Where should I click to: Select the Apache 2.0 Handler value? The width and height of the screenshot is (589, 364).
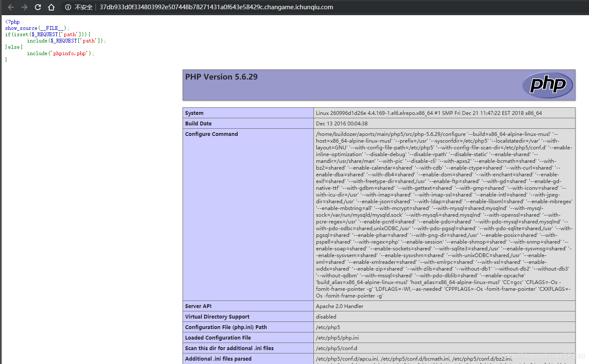tap(340, 306)
